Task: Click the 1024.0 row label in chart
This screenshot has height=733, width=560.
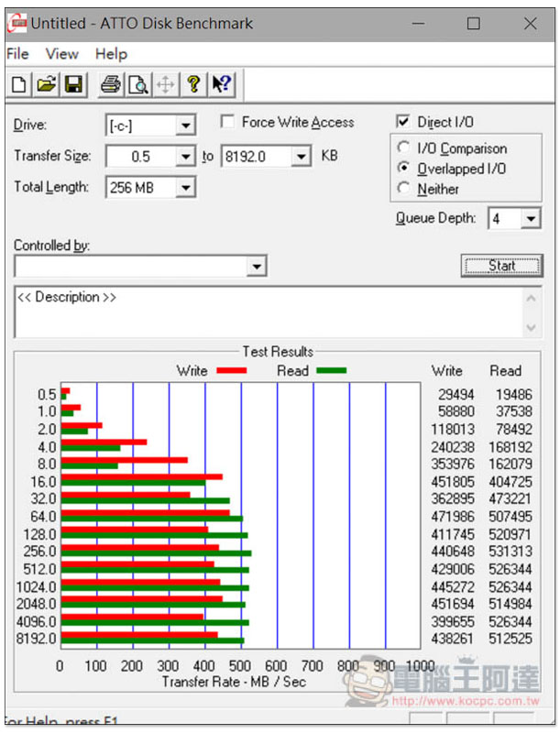Action: [37, 586]
